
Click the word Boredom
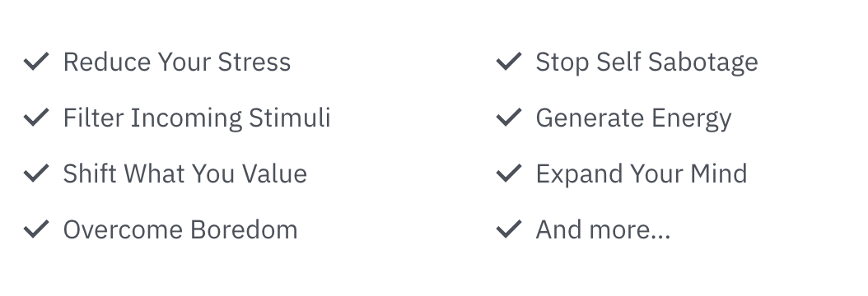(244, 229)
